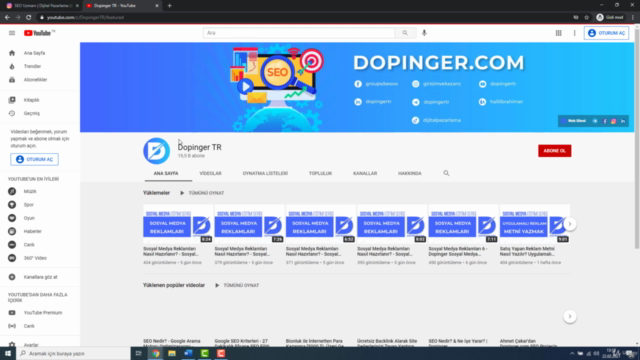Click the YouTube logo
The height and width of the screenshot is (360, 640).
[x=39, y=33]
